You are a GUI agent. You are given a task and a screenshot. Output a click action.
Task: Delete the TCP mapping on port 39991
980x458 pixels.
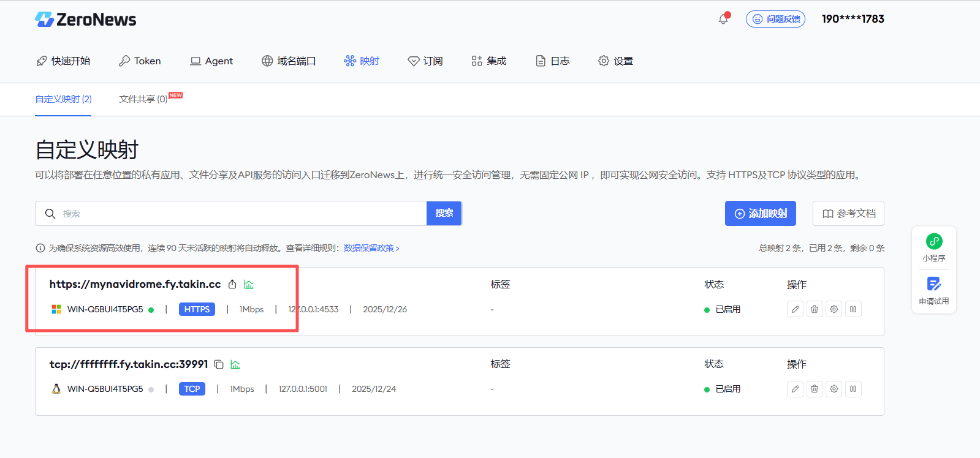pos(815,389)
